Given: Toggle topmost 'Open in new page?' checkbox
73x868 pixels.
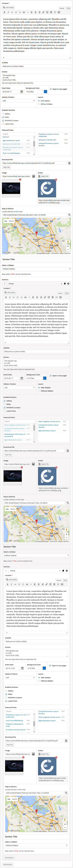Looking at the screenshot, I should (x=51, y=89).
